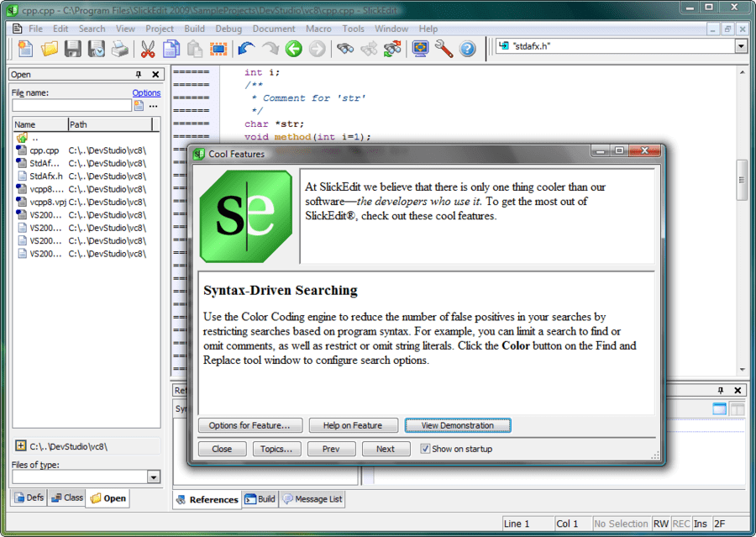Click the File name input field
This screenshot has width=756, height=537.
click(x=72, y=106)
